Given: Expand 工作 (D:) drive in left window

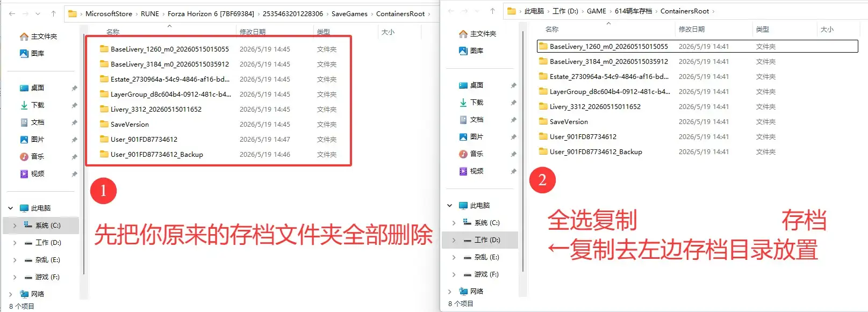Looking at the screenshot, I should coord(15,243).
